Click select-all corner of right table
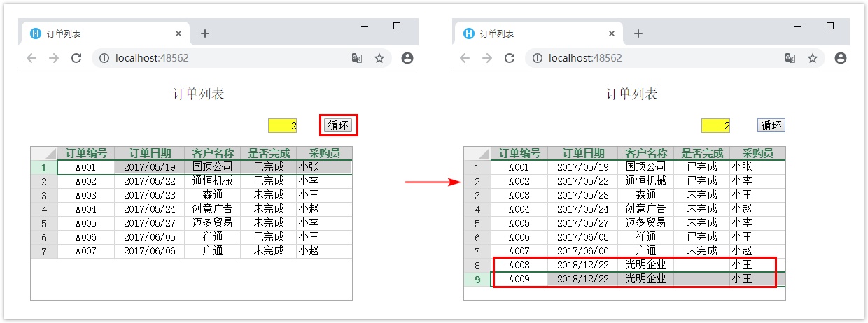Image resolution: width=868 pixels, height=323 pixels. tap(478, 153)
